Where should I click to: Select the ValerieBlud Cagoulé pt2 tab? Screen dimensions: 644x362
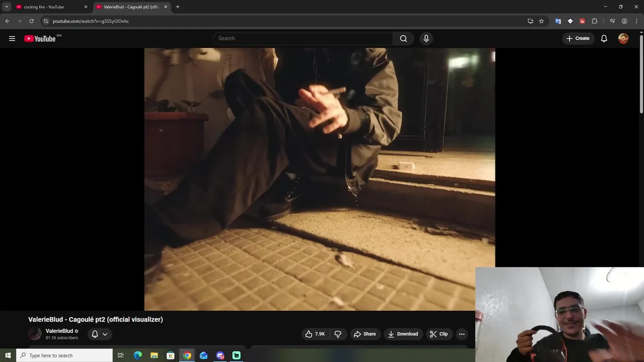tap(133, 7)
